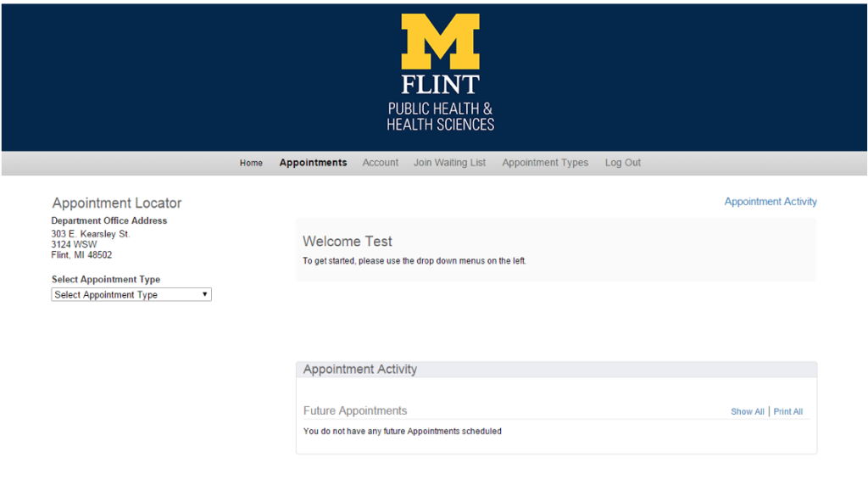Open Appointment Types in the navigation bar

[545, 163]
